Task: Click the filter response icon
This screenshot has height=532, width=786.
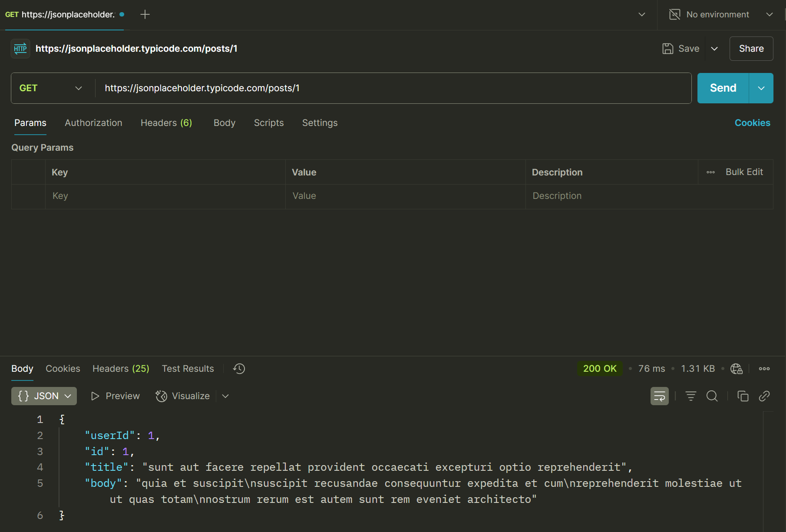Action: [x=691, y=396]
